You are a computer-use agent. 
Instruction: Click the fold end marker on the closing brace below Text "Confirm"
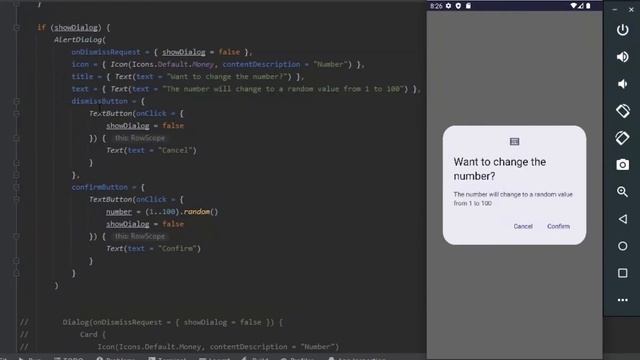(17, 261)
